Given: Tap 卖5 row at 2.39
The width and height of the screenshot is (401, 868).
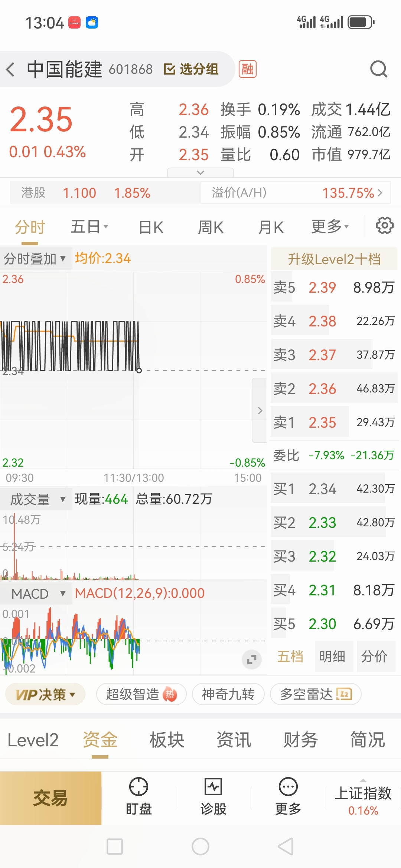Looking at the screenshot, I should [334, 287].
